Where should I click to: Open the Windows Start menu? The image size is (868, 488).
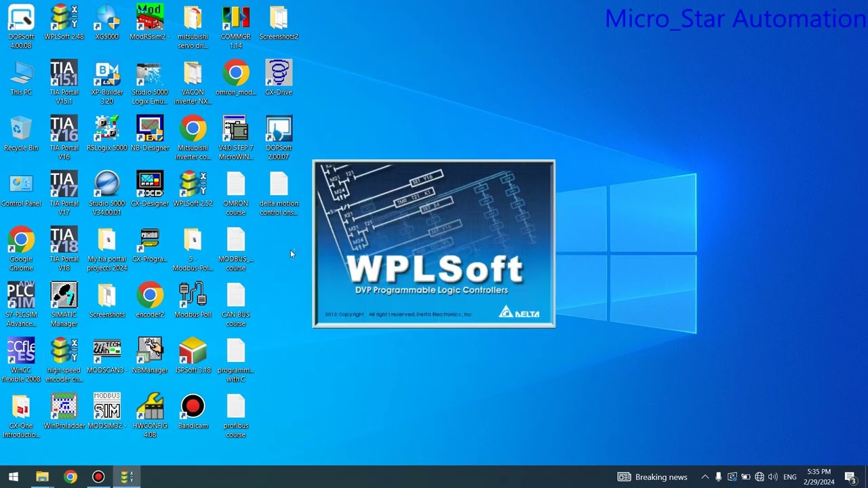14,477
